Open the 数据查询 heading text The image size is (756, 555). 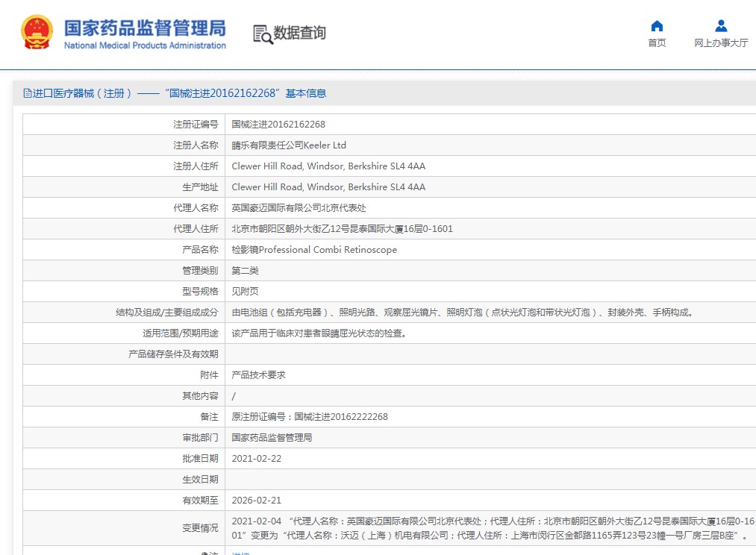[x=299, y=33]
